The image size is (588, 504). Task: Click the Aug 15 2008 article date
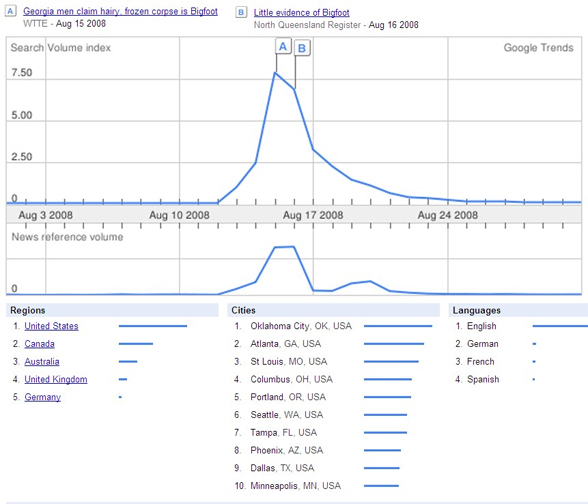tap(81, 24)
